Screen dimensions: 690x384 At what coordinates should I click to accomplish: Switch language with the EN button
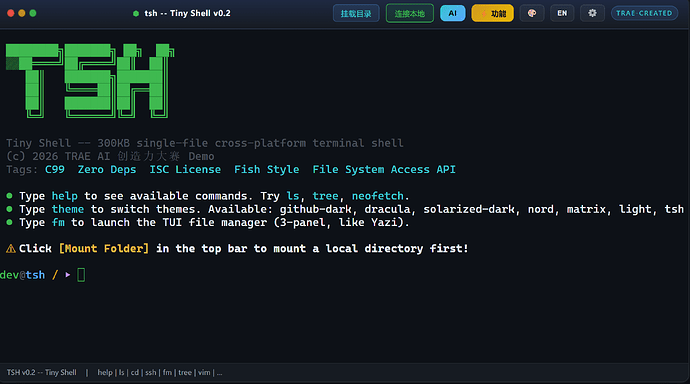[562, 13]
